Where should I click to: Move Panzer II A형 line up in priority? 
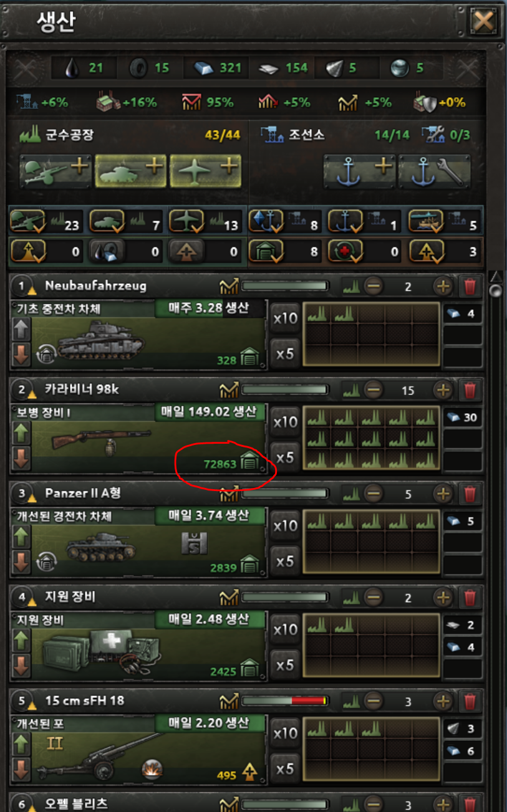click(x=21, y=537)
